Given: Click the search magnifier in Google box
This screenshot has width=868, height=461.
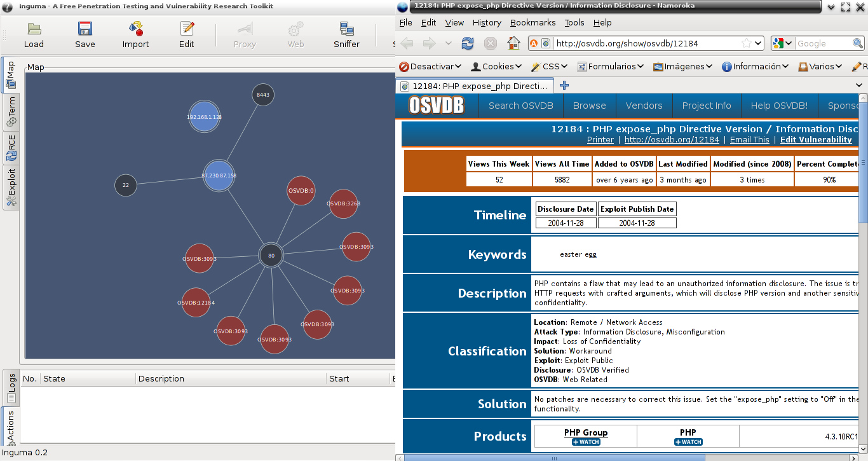Looking at the screenshot, I should (x=858, y=43).
